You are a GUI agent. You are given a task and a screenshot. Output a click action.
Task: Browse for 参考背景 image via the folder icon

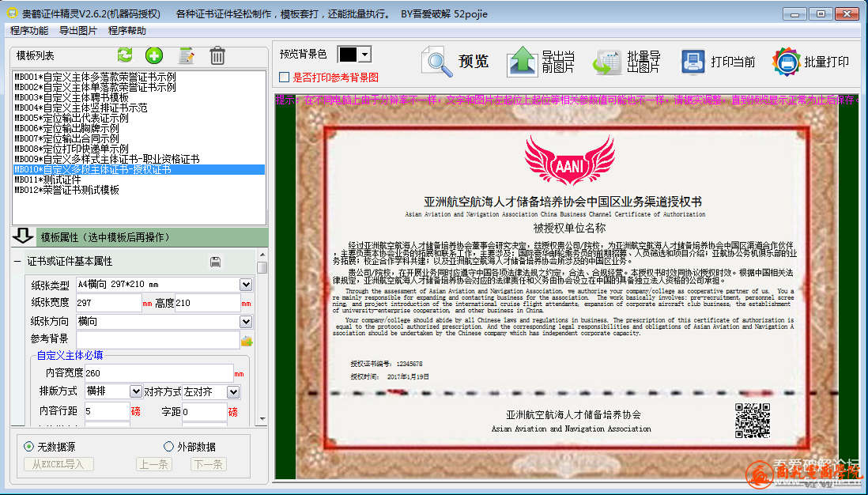click(x=247, y=341)
